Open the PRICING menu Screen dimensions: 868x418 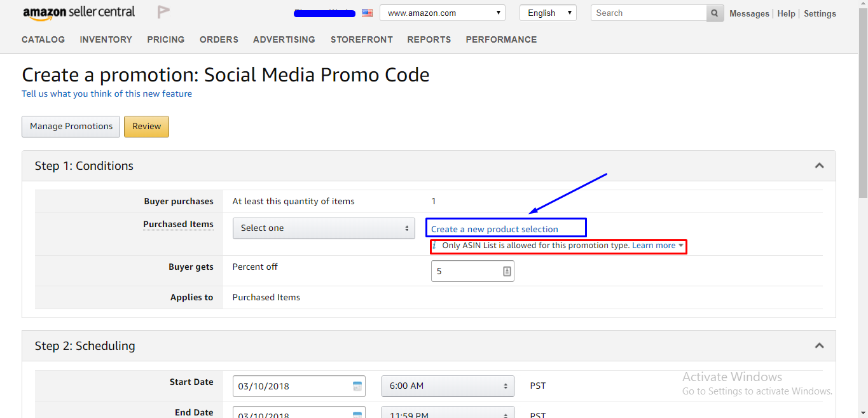(166, 39)
